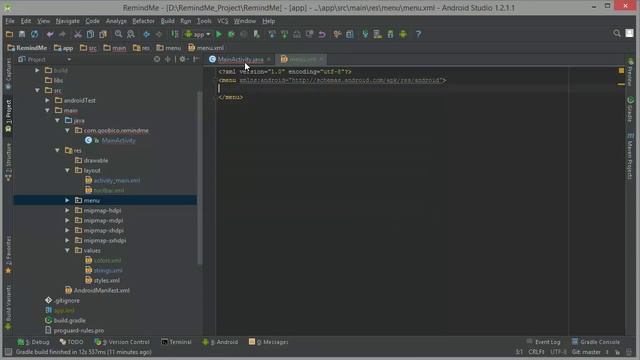Click CRLF line separator in status bar
Image resolution: width=640 pixels, height=360 pixels.
(x=536, y=352)
